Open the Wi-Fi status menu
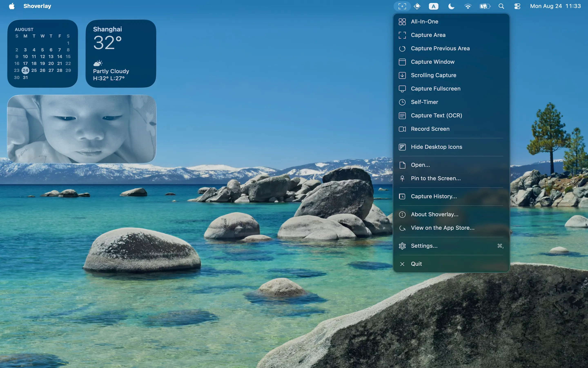This screenshot has height=368, width=588. (468, 6)
